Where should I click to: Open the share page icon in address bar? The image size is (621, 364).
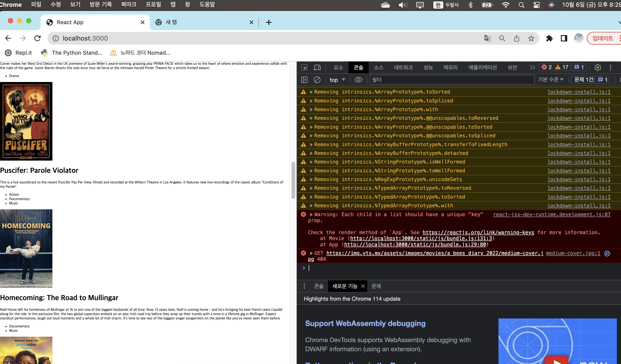(516, 38)
